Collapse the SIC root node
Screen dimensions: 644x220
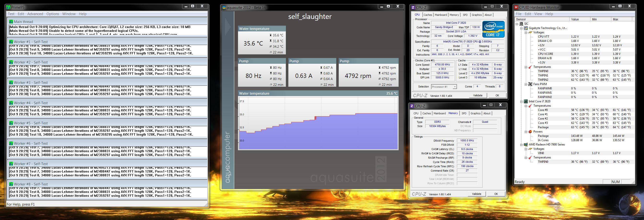[517, 24]
